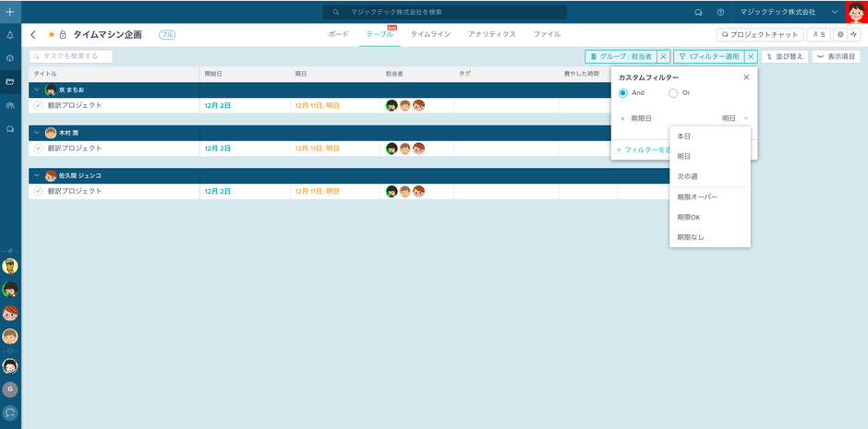Collapse the 木村 潤 group
868x429 pixels.
point(36,133)
